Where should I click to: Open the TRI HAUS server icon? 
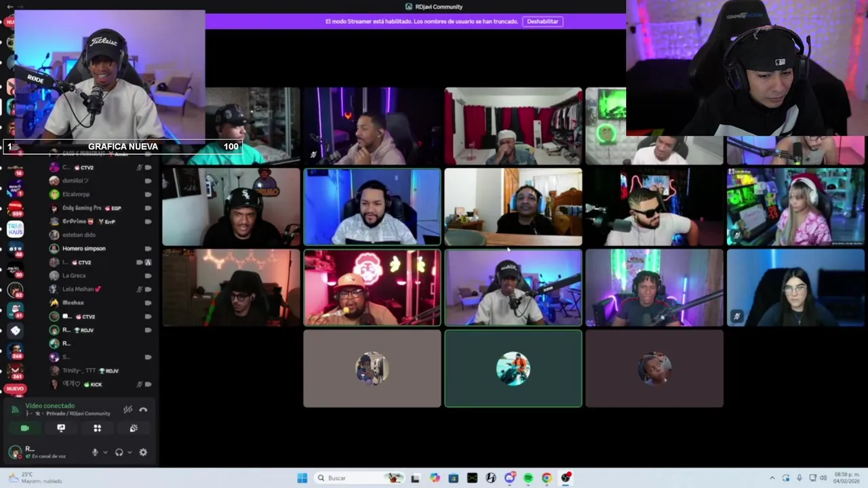click(15, 228)
